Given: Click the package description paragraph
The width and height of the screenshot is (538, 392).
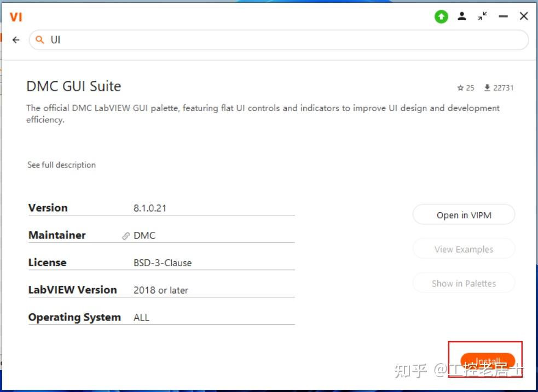Looking at the screenshot, I should (263, 114).
